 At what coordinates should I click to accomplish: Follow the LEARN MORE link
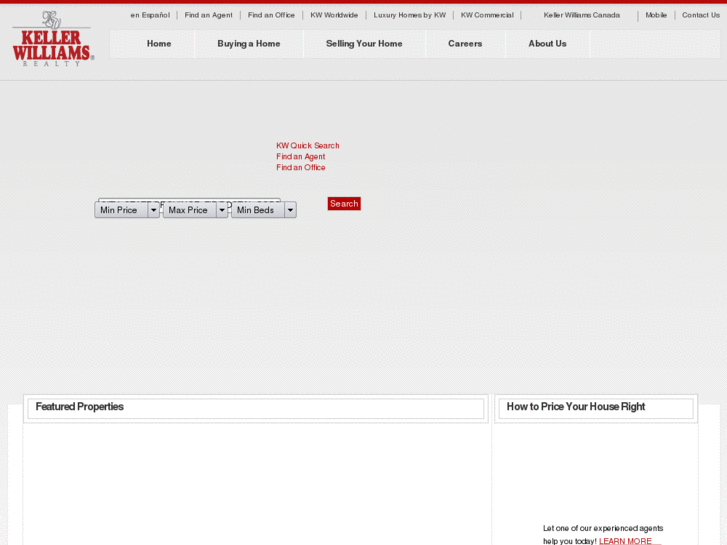(625, 541)
